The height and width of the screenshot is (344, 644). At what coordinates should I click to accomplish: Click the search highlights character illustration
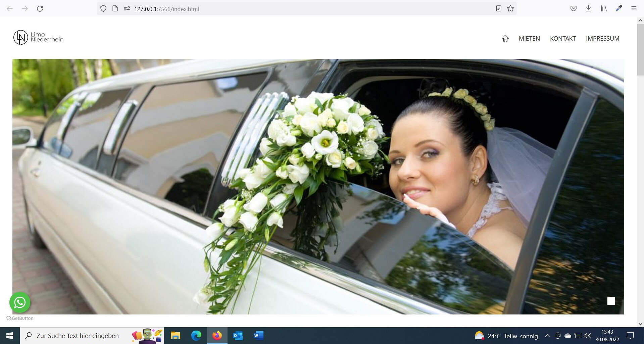[x=147, y=336]
